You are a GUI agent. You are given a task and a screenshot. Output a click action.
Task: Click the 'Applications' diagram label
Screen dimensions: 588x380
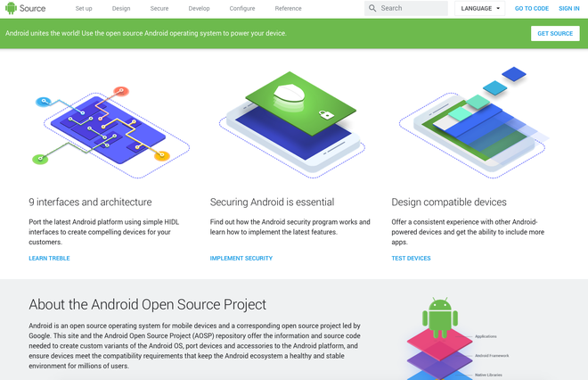pyautogui.click(x=486, y=336)
